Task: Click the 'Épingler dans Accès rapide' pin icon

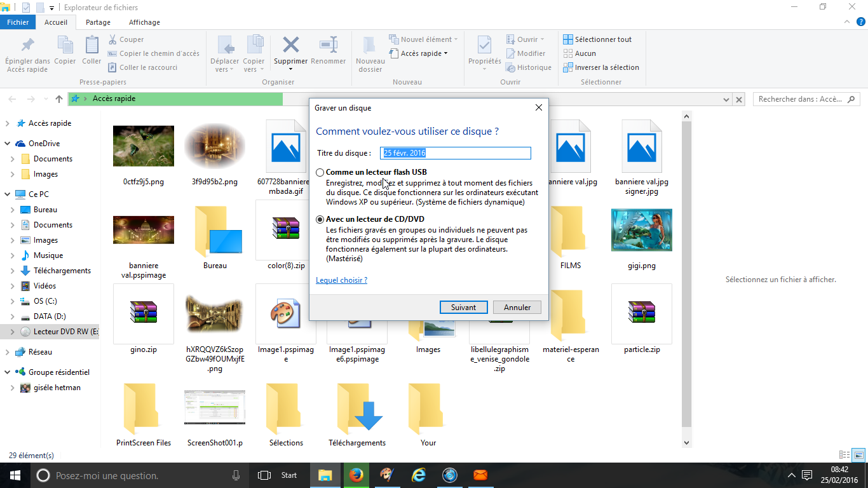Action: tap(27, 46)
